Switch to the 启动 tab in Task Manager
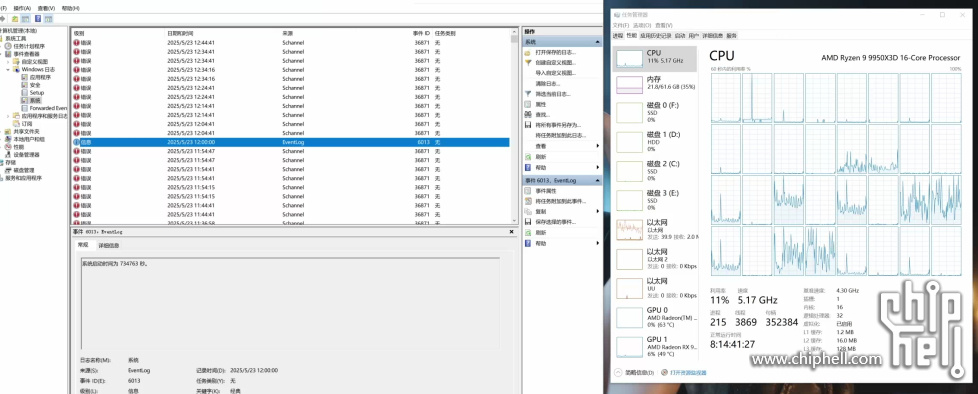 point(680,36)
